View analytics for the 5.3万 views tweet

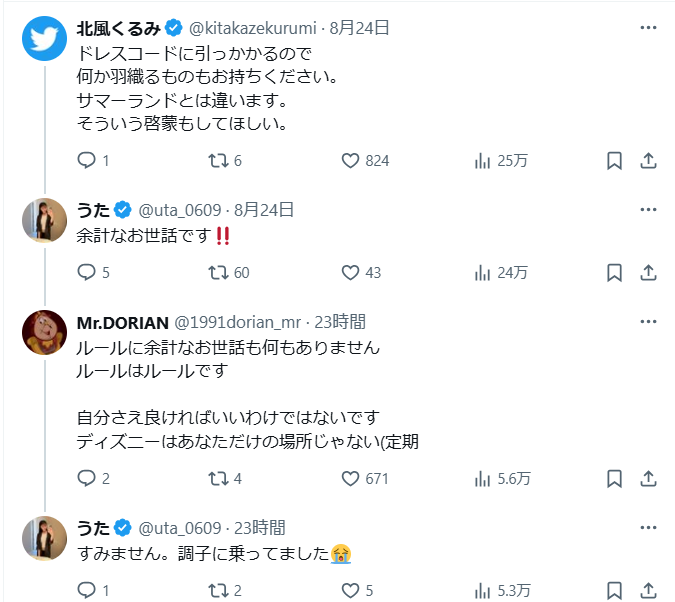pos(481,589)
